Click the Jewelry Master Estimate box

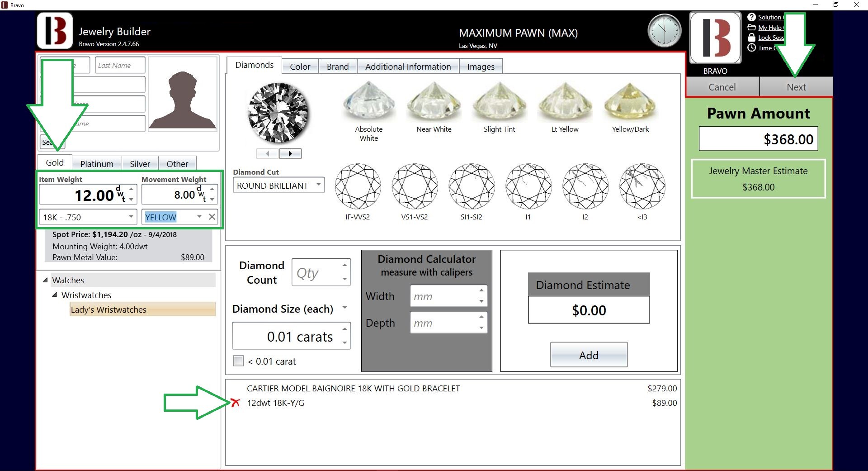pos(758,179)
